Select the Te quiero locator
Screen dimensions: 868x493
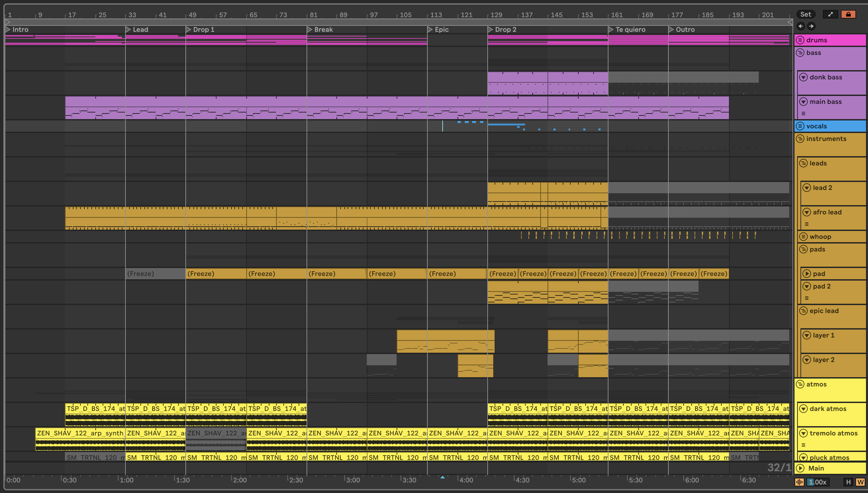tap(611, 29)
